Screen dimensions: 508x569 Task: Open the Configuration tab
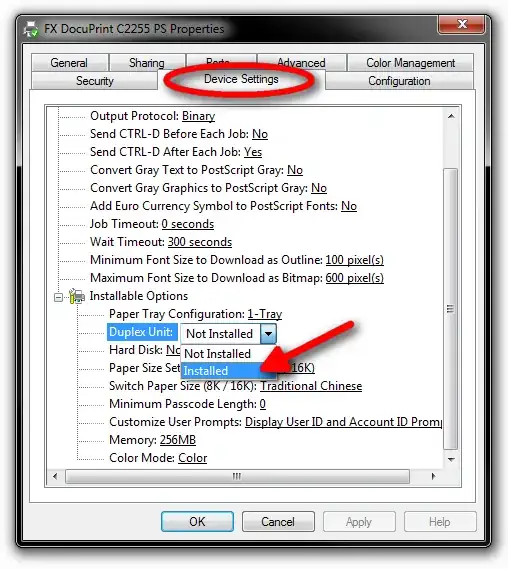(x=399, y=81)
